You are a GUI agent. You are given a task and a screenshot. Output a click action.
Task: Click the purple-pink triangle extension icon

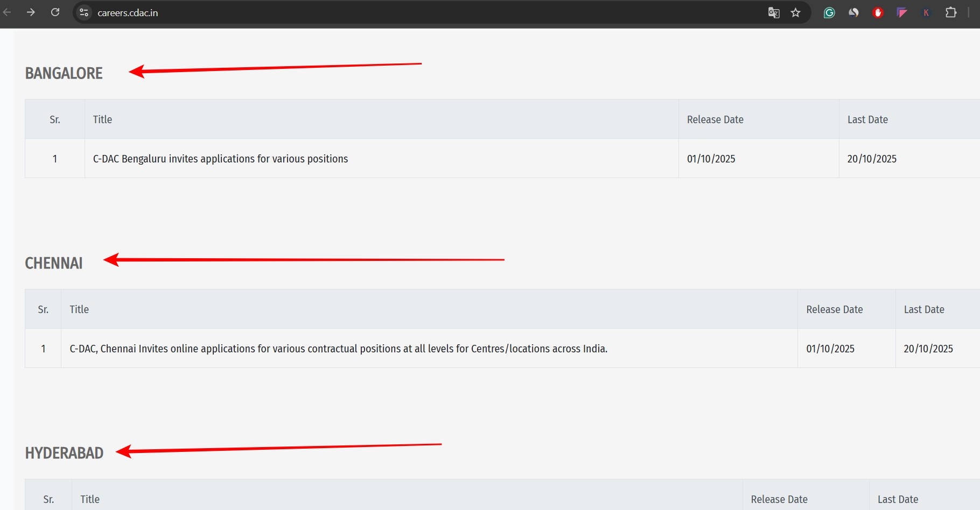(x=902, y=13)
